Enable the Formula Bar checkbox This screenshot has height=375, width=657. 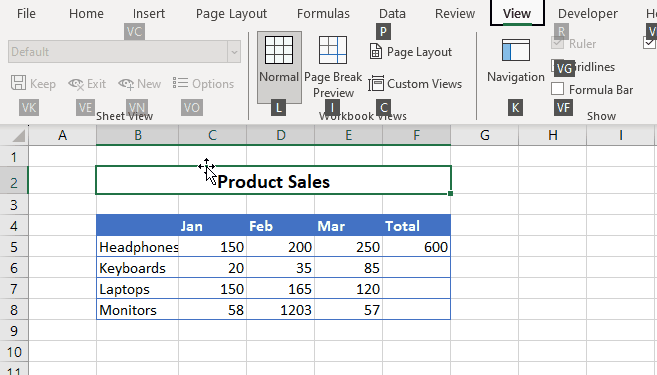pyautogui.click(x=557, y=89)
